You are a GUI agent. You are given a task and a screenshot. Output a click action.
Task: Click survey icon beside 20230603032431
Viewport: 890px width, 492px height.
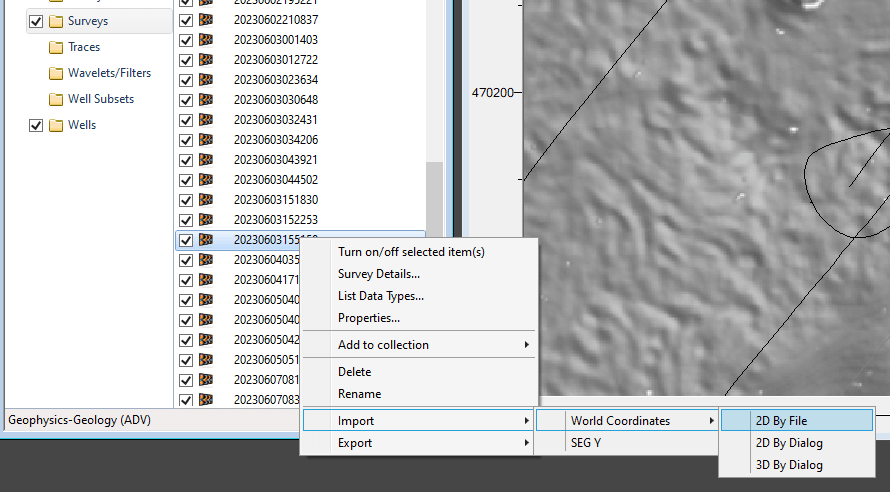point(206,120)
